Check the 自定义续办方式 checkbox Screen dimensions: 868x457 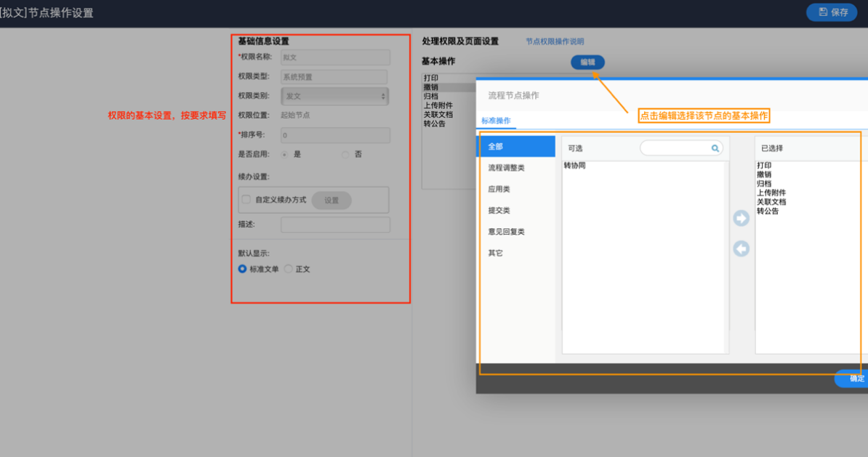point(246,200)
